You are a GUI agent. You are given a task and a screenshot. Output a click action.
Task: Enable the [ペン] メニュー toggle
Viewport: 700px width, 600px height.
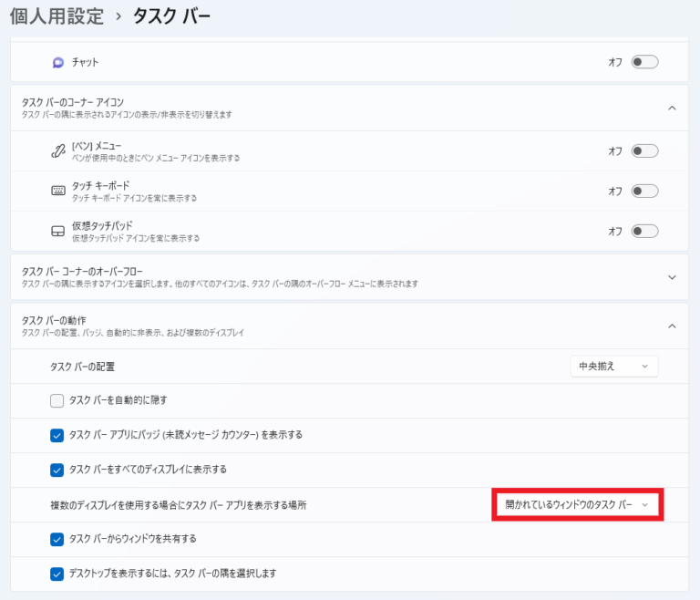644,151
